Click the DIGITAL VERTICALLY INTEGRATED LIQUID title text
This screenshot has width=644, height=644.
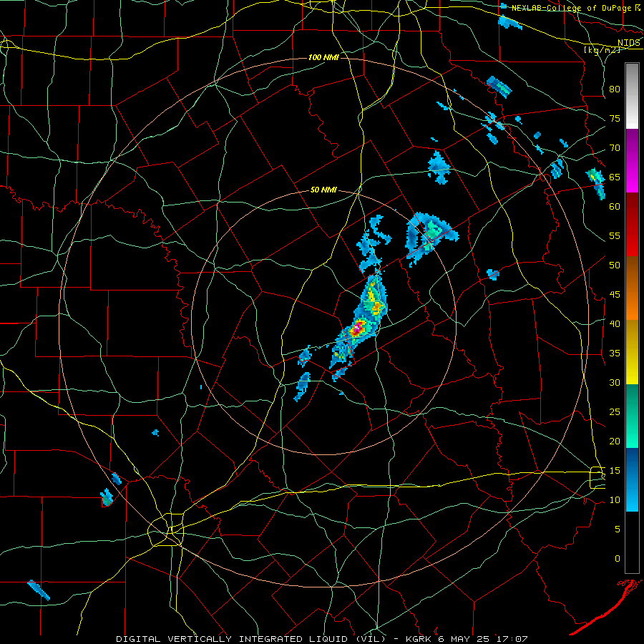tap(233, 639)
